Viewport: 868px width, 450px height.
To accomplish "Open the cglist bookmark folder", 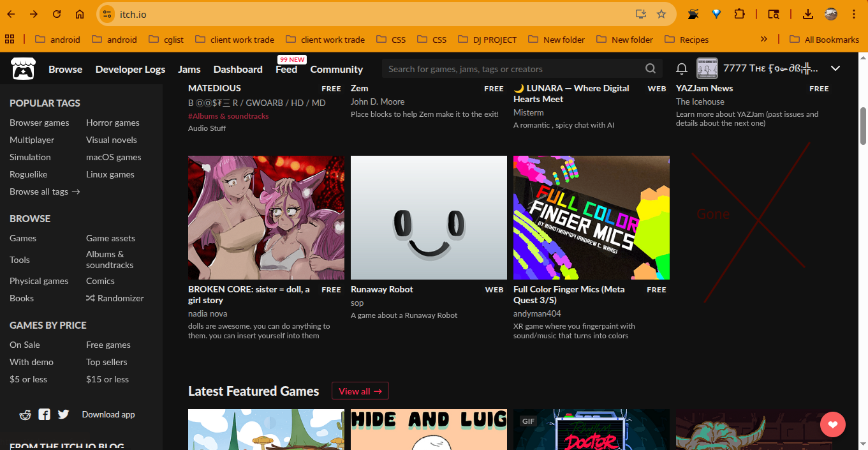I will [x=166, y=40].
